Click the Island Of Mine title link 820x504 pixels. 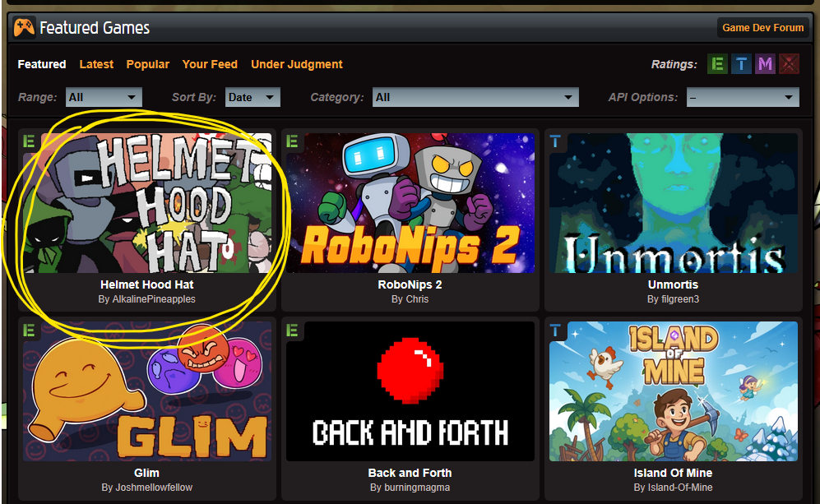[673, 473]
